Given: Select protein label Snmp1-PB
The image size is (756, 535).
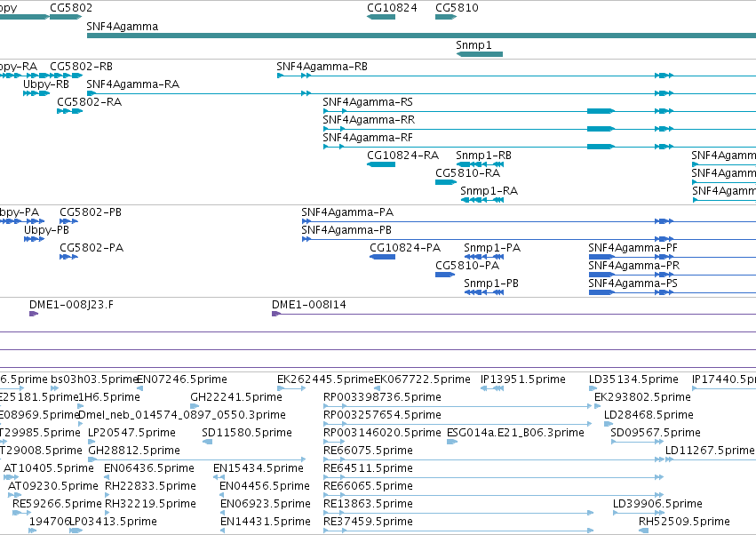Looking at the screenshot, I should click(491, 283).
